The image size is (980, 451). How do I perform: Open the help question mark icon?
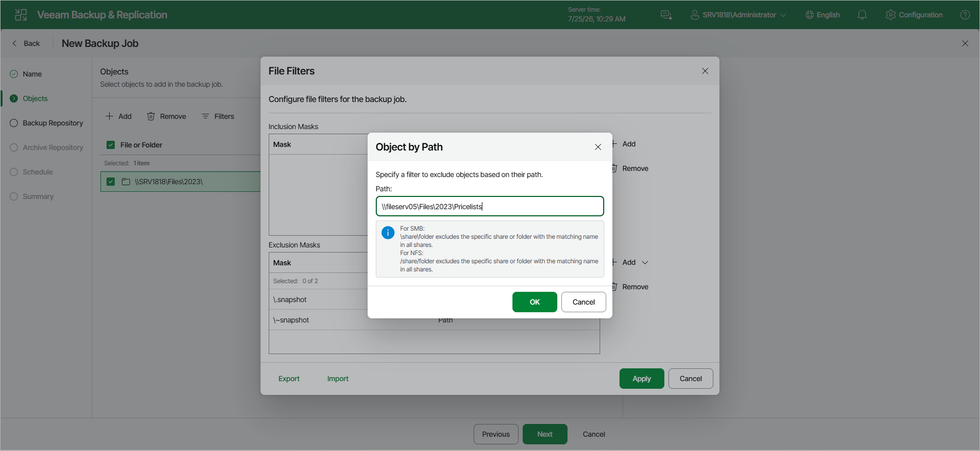[x=965, y=15]
